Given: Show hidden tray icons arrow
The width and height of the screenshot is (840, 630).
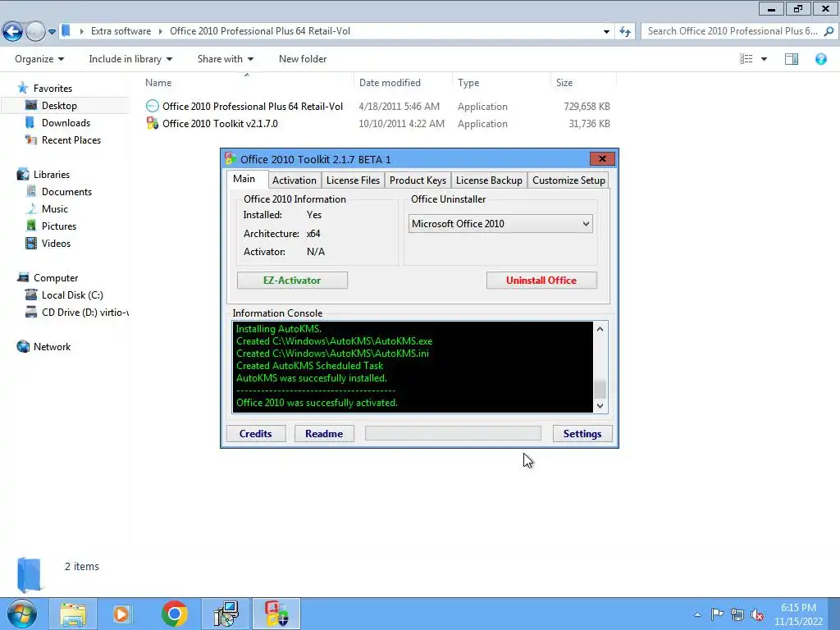Looking at the screenshot, I should [x=697, y=614].
